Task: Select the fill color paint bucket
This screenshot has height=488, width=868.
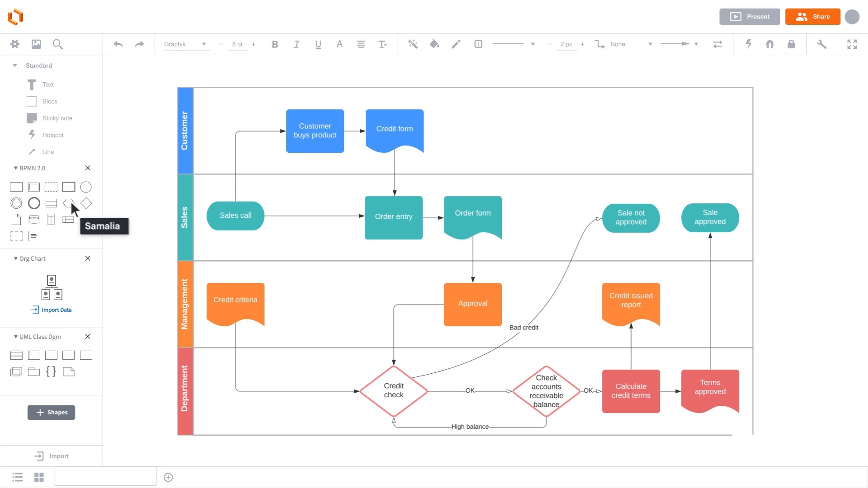Action: click(434, 44)
